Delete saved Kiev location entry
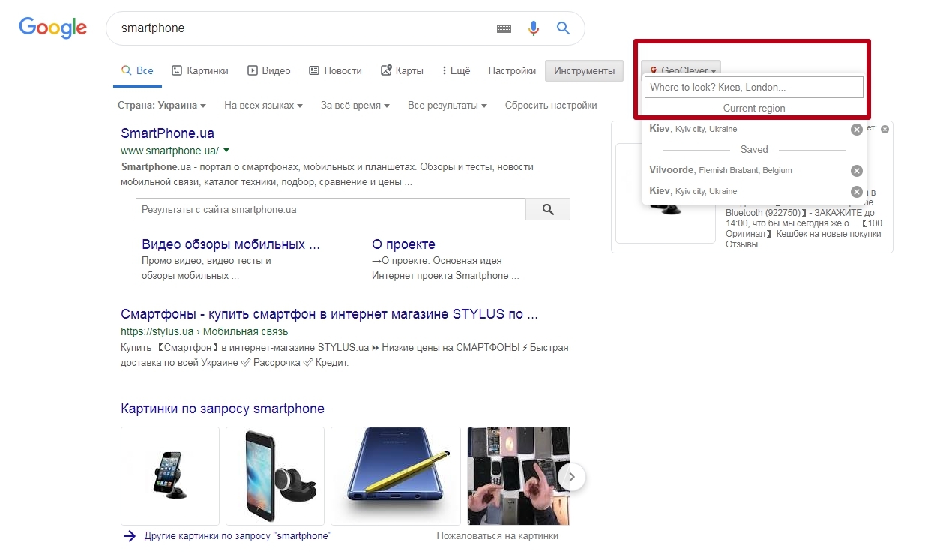Image resolution: width=925 pixels, height=560 pixels. (857, 191)
